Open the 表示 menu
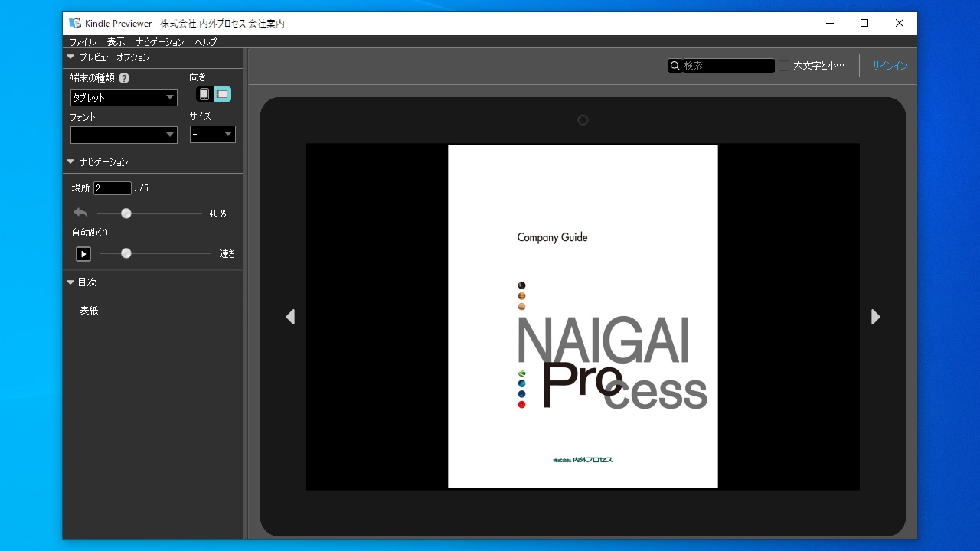 click(x=116, y=42)
